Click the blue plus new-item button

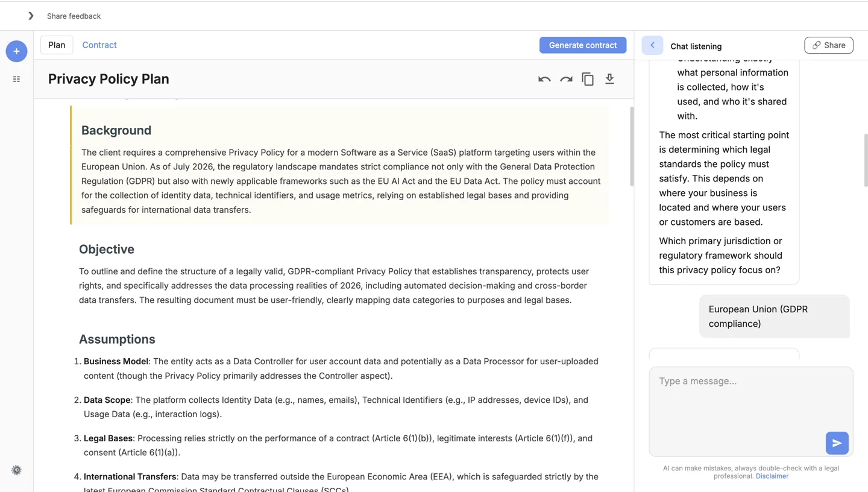pos(16,51)
